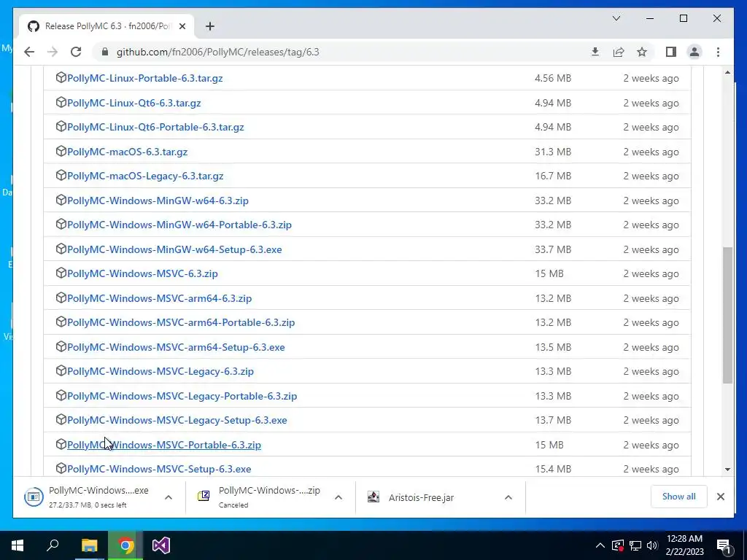Screen dimensions: 747x560
Task: Download PollyMC-Windows-MinGW-w64-6.3.zip
Action: 158,201
